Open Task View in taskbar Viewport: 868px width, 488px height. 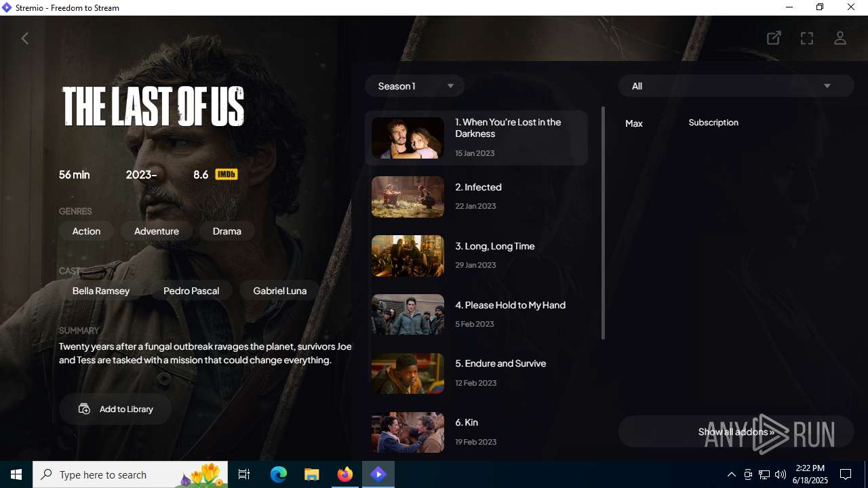click(x=244, y=474)
